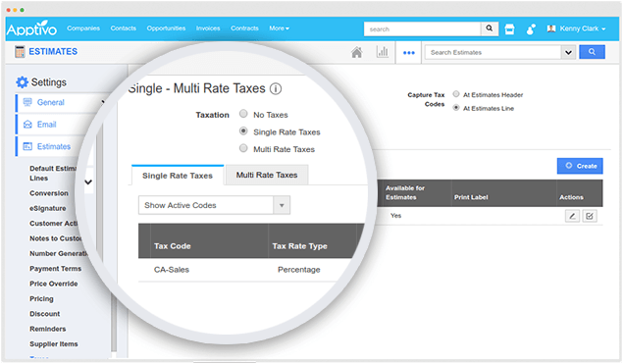Switch to the Multi Rate Taxes tab

tap(267, 175)
